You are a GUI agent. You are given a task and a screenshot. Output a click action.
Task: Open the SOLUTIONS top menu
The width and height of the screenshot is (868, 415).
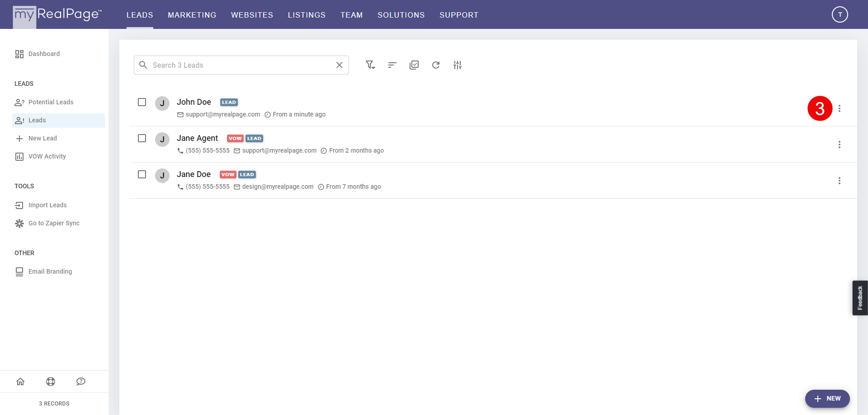401,15
